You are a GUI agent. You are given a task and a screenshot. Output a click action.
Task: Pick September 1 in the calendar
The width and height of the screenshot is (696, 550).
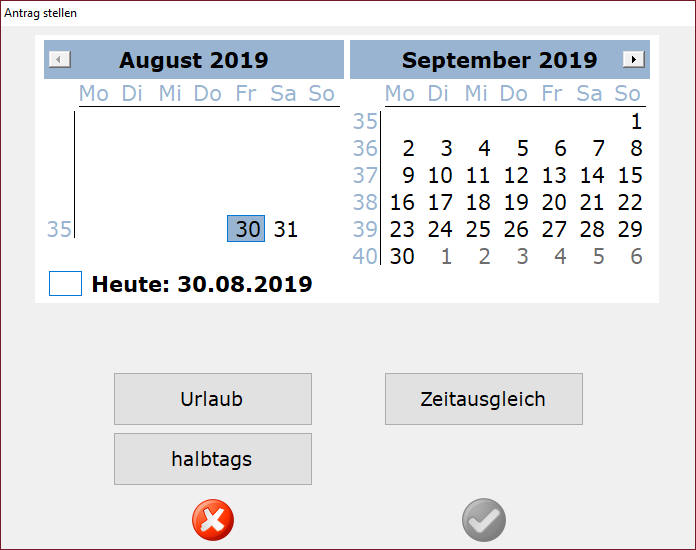point(636,122)
